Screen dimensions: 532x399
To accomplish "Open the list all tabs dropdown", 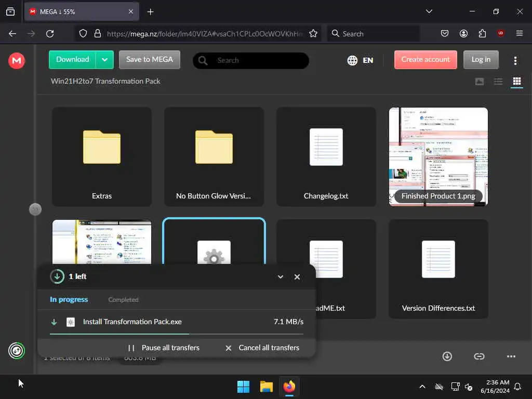I will pos(429,11).
